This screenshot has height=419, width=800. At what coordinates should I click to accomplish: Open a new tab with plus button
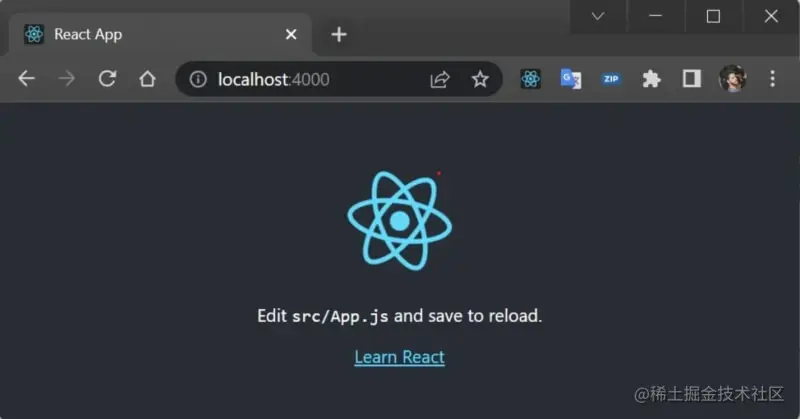point(339,34)
